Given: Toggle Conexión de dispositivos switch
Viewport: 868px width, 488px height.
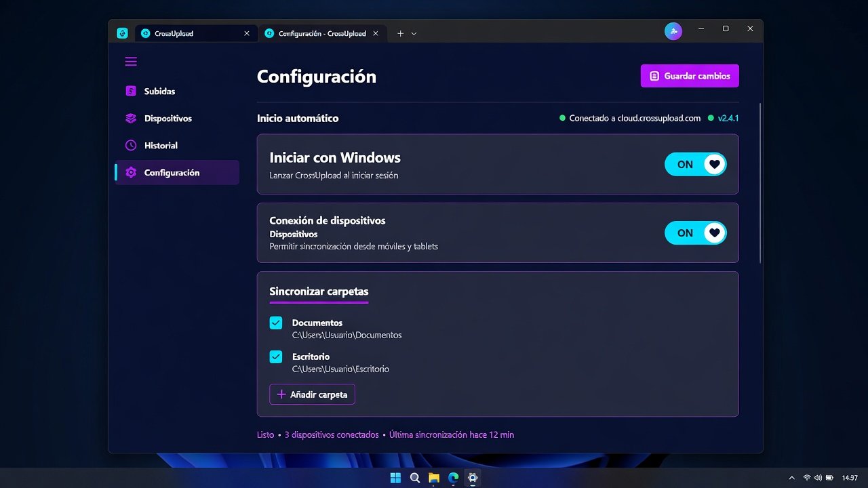Looking at the screenshot, I should 695,232.
